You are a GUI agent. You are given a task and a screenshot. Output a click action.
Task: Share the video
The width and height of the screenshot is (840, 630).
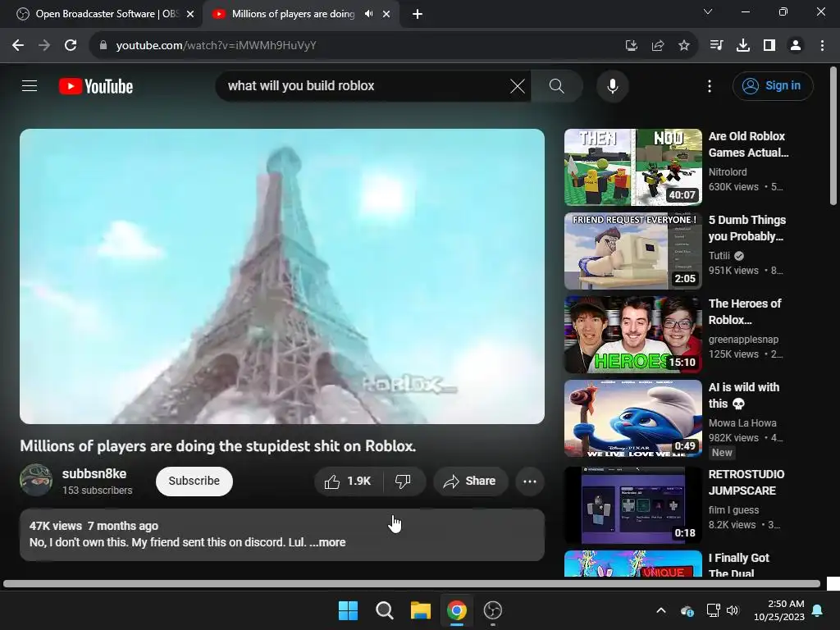(x=470, y=481)
